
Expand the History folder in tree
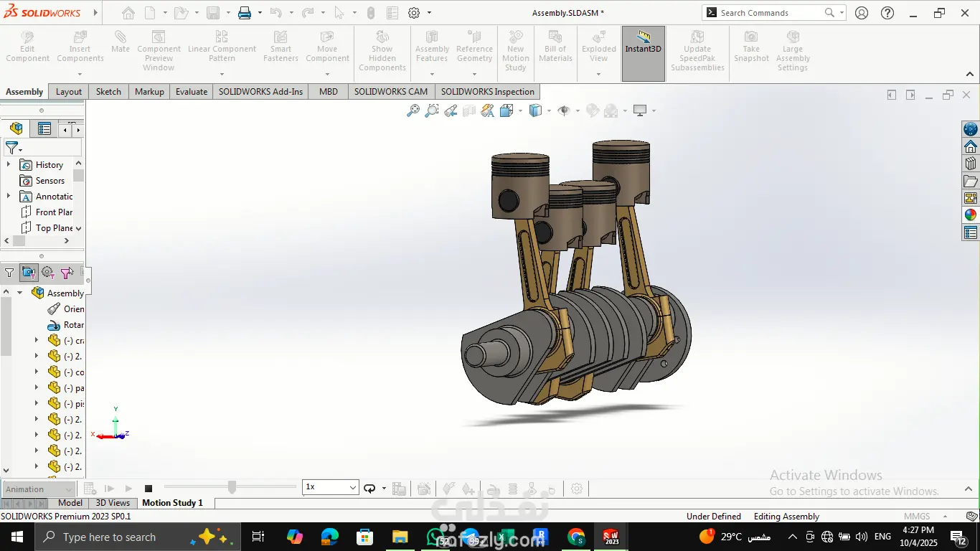pyautogui.click(x=9, y=165)
